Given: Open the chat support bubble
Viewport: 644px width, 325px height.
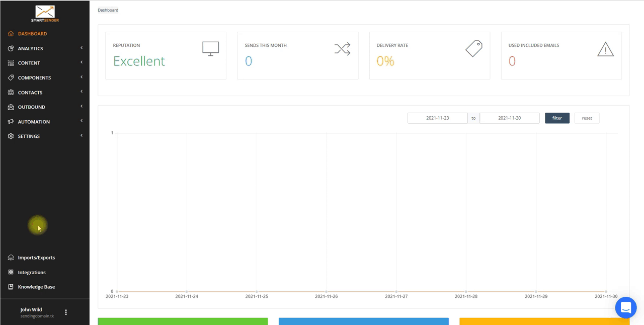Looking at the screenshot, I should coord(626,307).
